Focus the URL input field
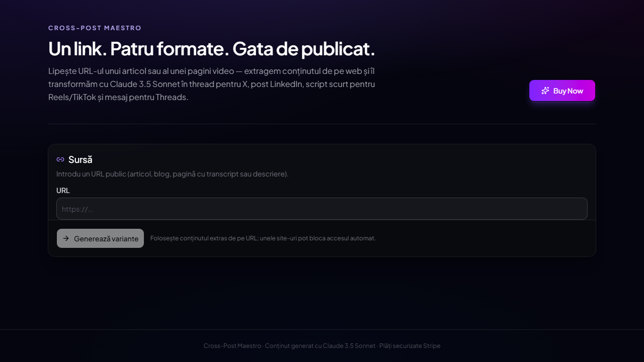The width and height of the screenshot is (644, 362). coord(322,209)
